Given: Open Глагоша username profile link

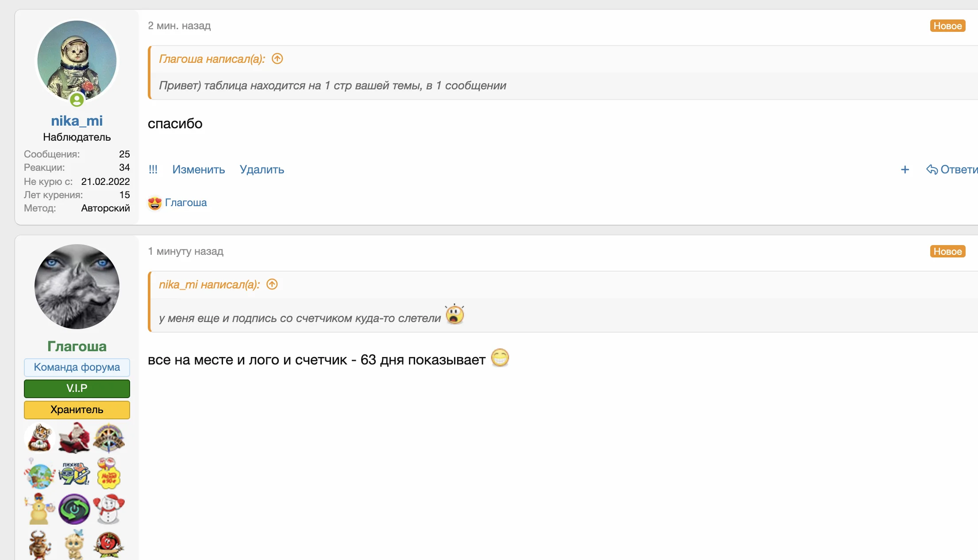Looking at the screenshot, I should coord(77,346).
